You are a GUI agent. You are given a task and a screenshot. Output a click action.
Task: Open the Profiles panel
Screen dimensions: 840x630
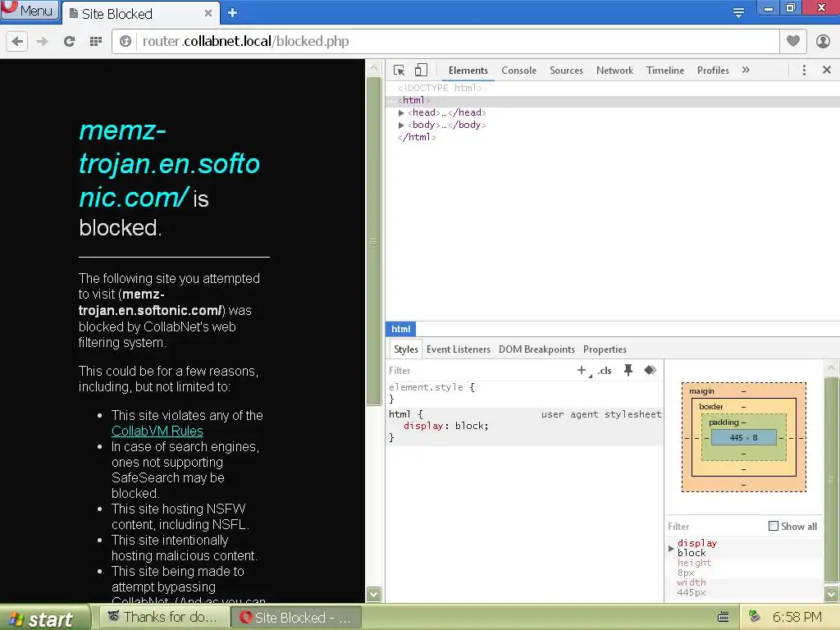713,71
